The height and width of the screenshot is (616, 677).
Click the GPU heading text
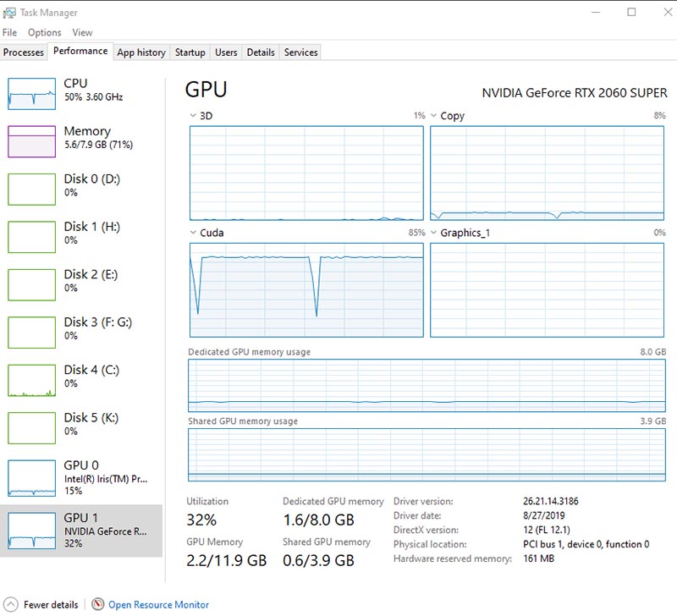(x=206, y=90)
